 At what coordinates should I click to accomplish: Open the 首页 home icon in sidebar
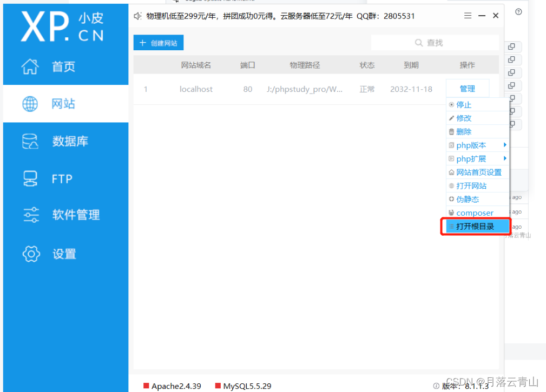30,66
